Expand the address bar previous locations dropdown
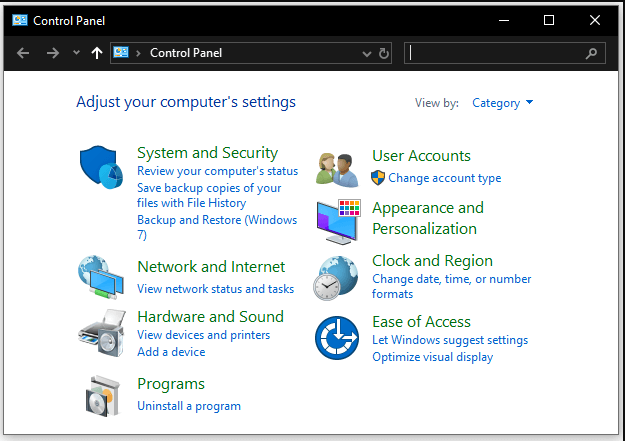This screenshot has width=625, height=441. [x=366, y=53]
